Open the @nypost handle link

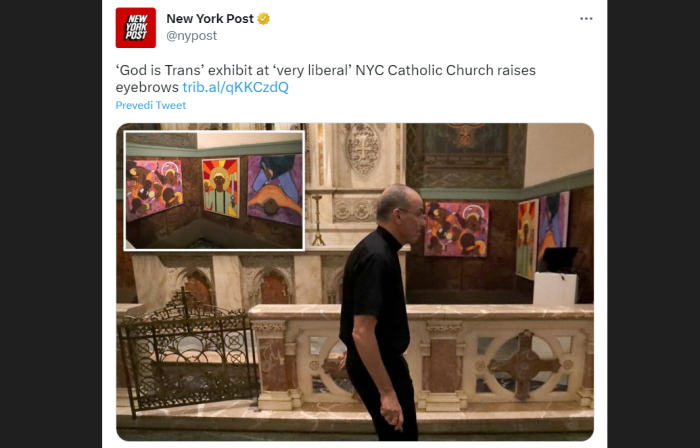click(x=192, y=36)
